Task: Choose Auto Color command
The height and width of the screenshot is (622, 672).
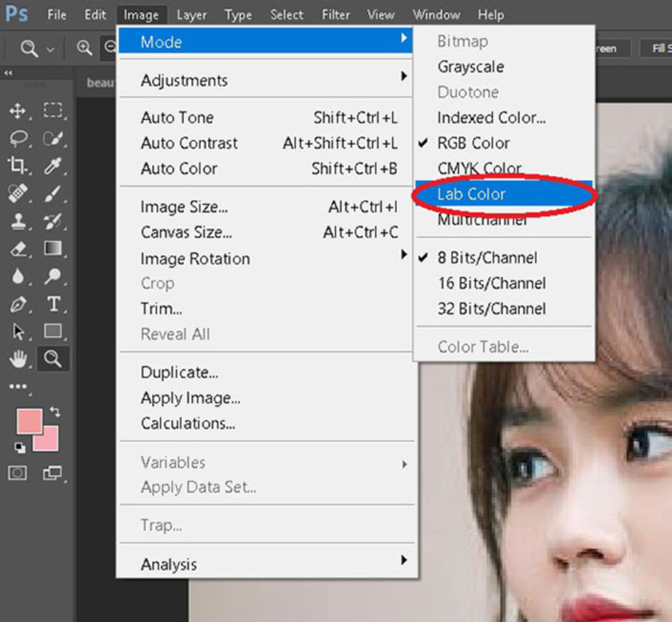Action: click(266, 169)
